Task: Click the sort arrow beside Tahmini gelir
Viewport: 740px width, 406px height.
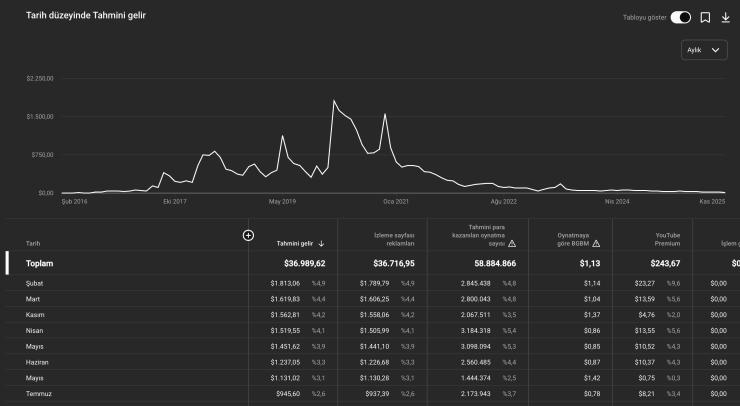Action: pyautogui.click(x=321, y=243)
